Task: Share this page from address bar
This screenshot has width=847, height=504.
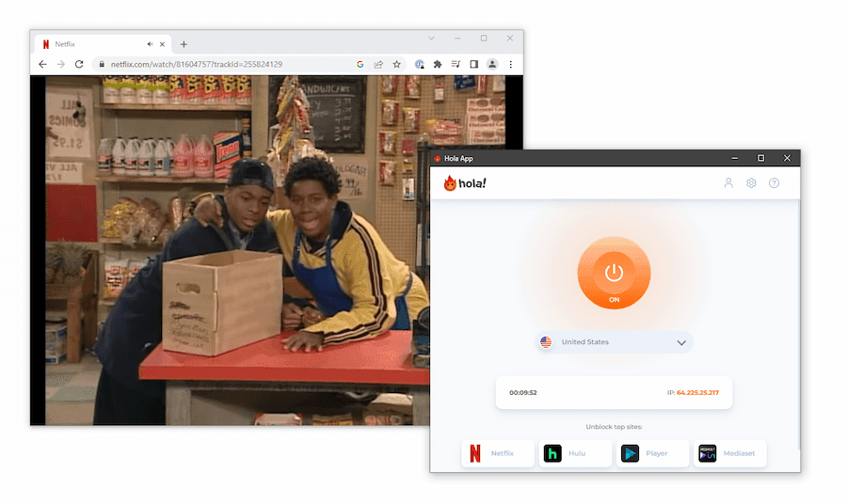Action: click(378, 64)
